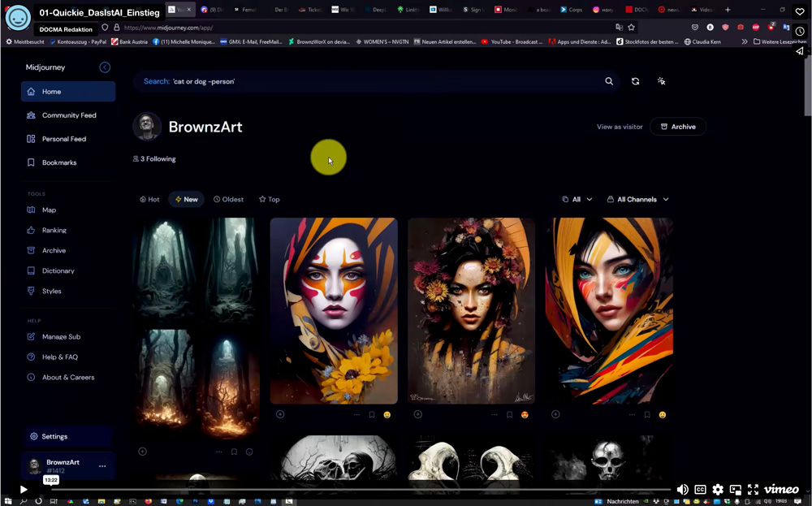Click the magic wand icon beside the refresh icon
812x506 pixels.
pos(661,81)
